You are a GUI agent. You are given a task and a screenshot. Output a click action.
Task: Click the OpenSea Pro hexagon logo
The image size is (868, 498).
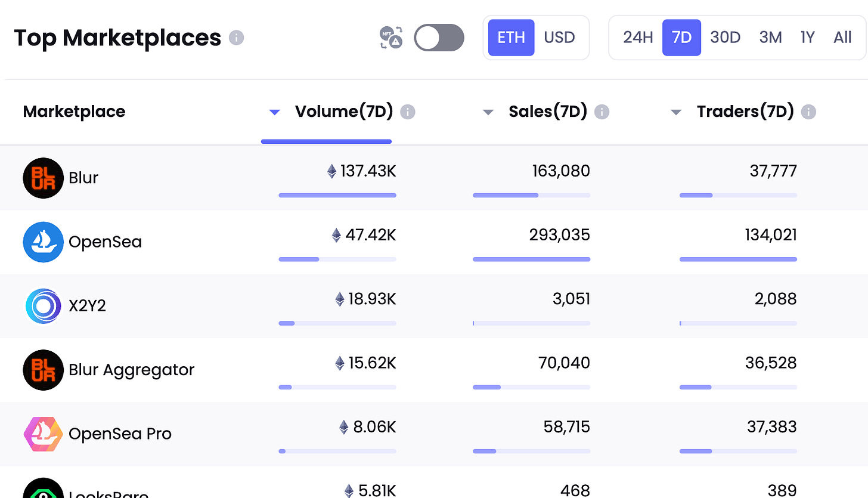(x=43, y=434)
